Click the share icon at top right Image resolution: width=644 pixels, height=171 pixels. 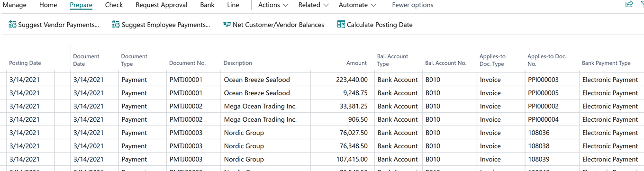(629, 4)
